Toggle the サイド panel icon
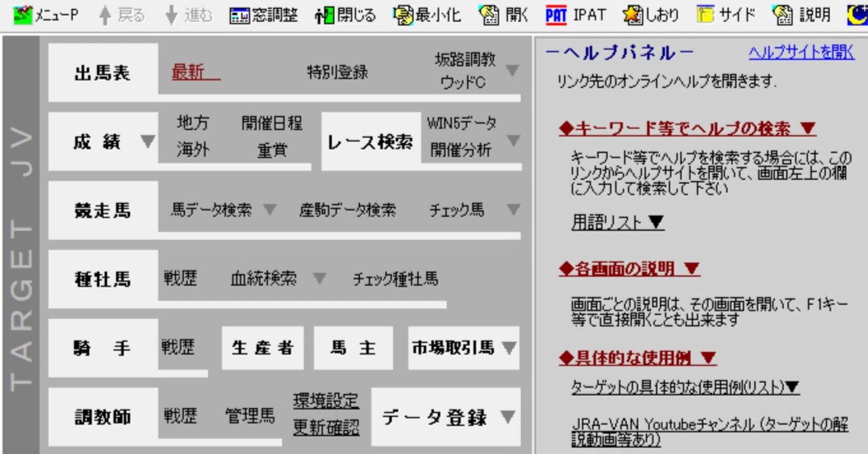Image resolution: width=868 pixels, height=454 pixels. point(726,15)
